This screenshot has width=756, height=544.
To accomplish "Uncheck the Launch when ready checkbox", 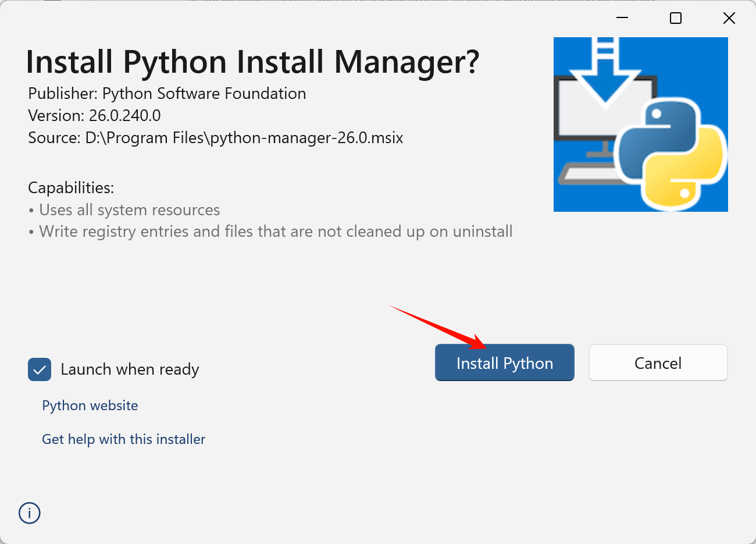I will click(x=40, y=369).
